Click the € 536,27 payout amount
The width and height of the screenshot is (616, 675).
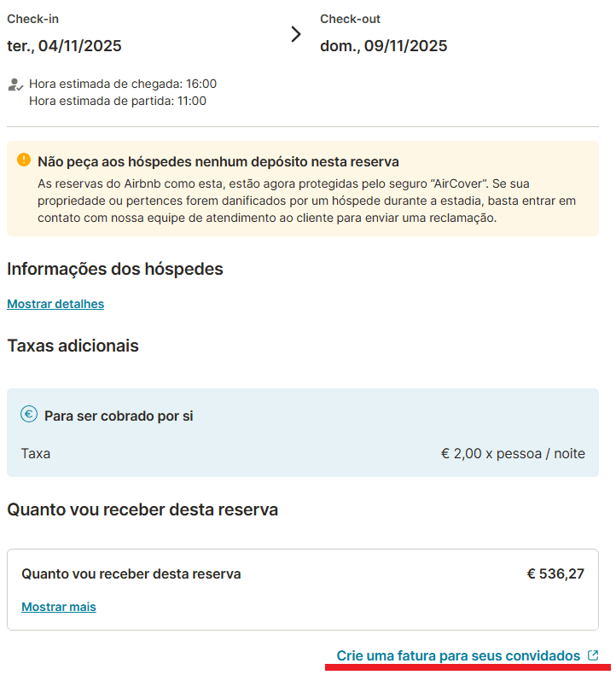[x=555, y=573]
